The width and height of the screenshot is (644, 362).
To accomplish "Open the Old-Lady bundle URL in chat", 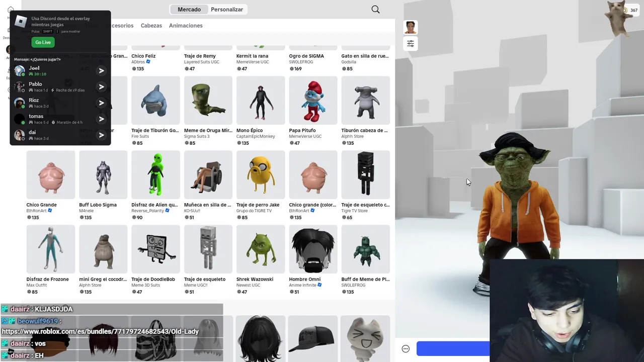I will [x=100, y=332].
